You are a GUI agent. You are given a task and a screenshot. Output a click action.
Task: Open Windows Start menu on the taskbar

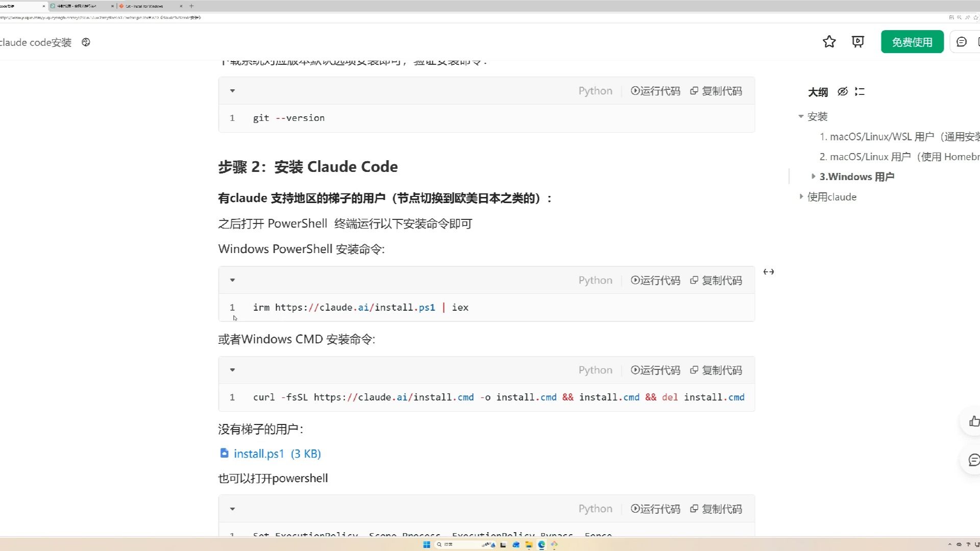(427, 544)
